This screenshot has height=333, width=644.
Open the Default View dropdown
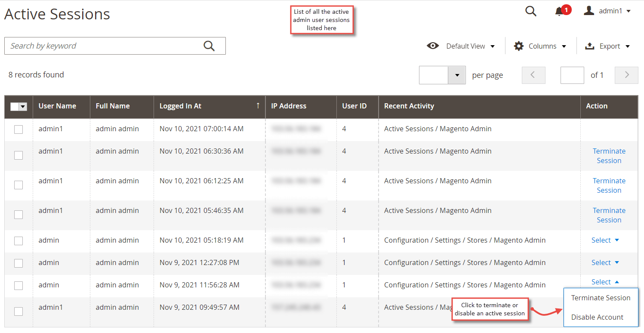coord(470,46)
